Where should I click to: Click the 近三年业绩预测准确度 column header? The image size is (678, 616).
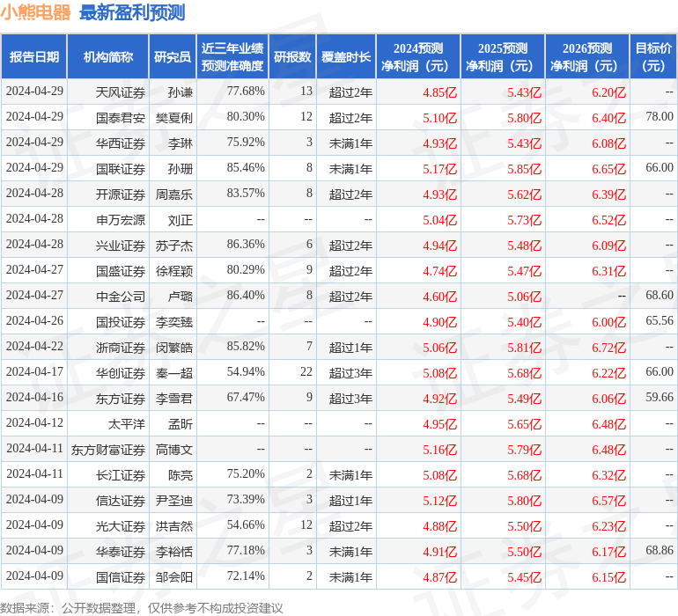232,57
